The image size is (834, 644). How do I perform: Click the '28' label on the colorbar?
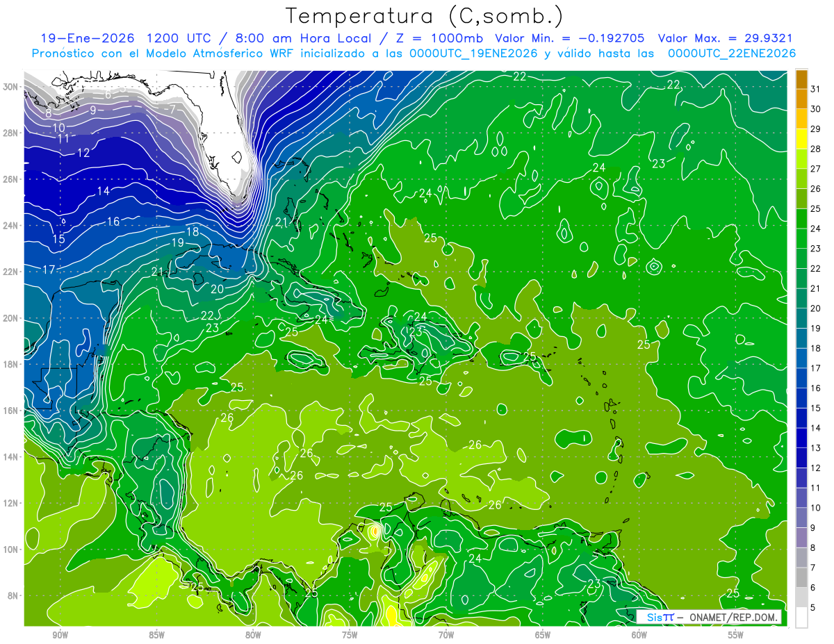[x=816, y=148]
